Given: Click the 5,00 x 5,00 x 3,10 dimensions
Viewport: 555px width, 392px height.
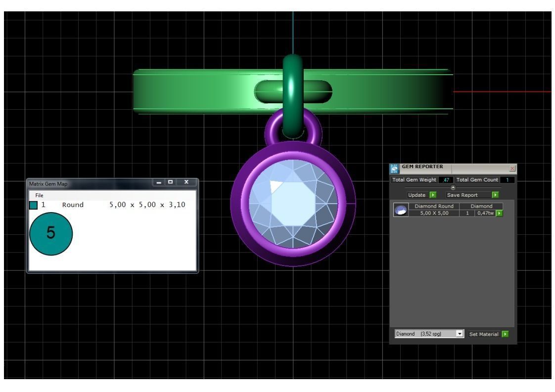Looking at the screenshot, I should point(147,205).
